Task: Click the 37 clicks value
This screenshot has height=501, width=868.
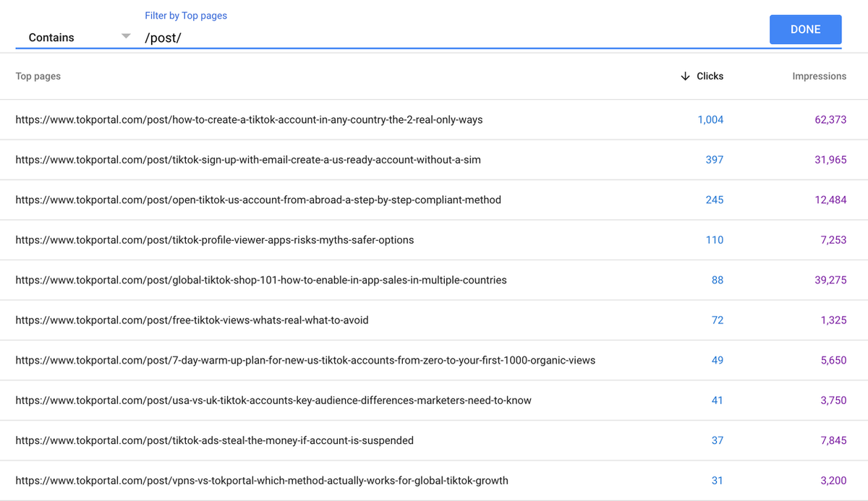Action: (x=718, y=441)
